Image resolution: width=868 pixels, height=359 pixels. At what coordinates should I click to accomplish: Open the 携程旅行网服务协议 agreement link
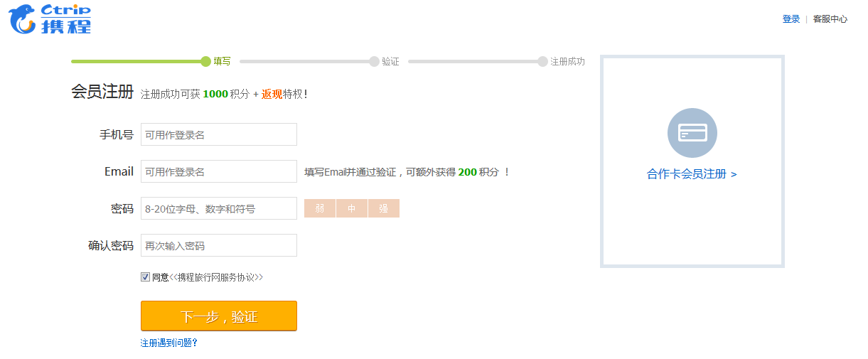tap(216, 277)
